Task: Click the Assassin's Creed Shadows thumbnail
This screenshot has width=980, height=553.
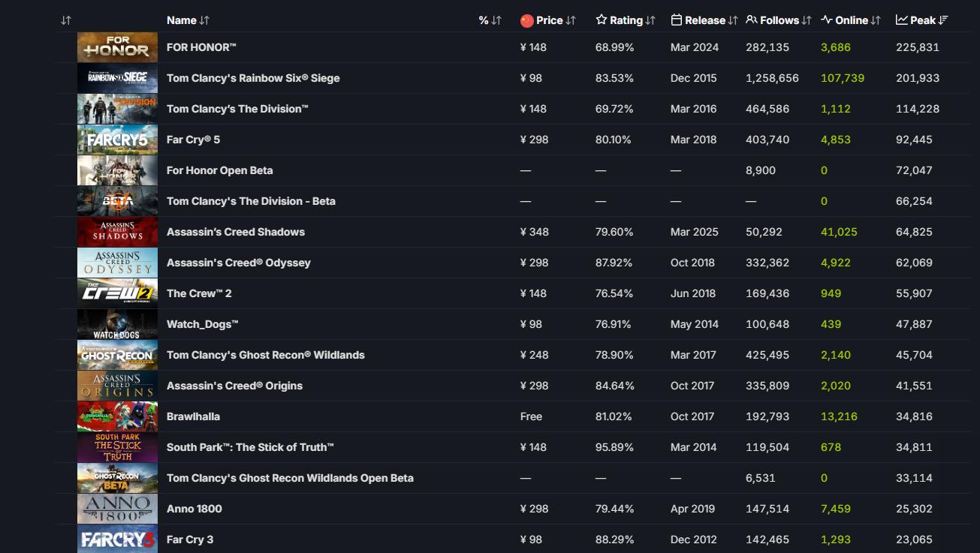Action: [x=117, y=232]
